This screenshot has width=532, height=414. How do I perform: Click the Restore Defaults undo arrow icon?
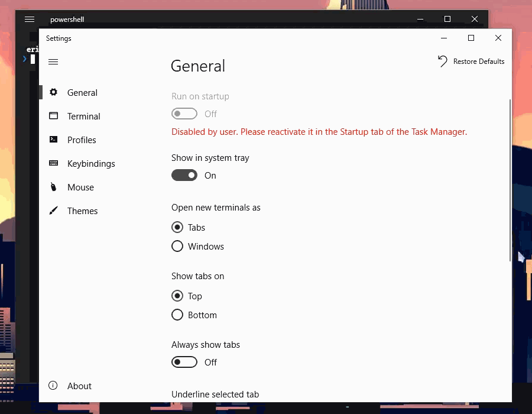[442, 62]
